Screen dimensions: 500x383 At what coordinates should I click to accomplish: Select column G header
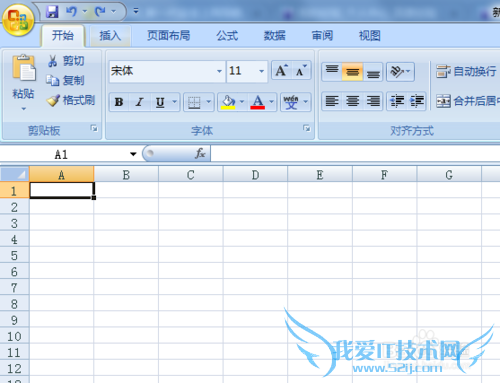coord(449,174)
